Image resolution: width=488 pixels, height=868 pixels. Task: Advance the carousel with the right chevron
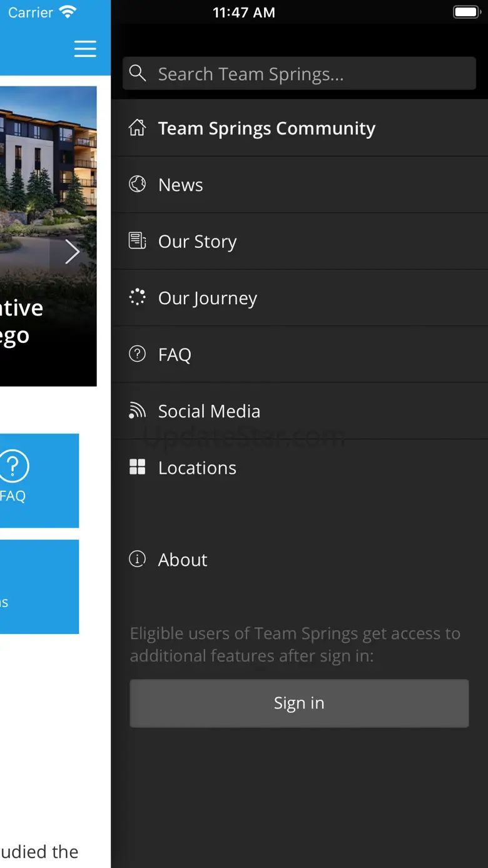[x=73, y=252]
